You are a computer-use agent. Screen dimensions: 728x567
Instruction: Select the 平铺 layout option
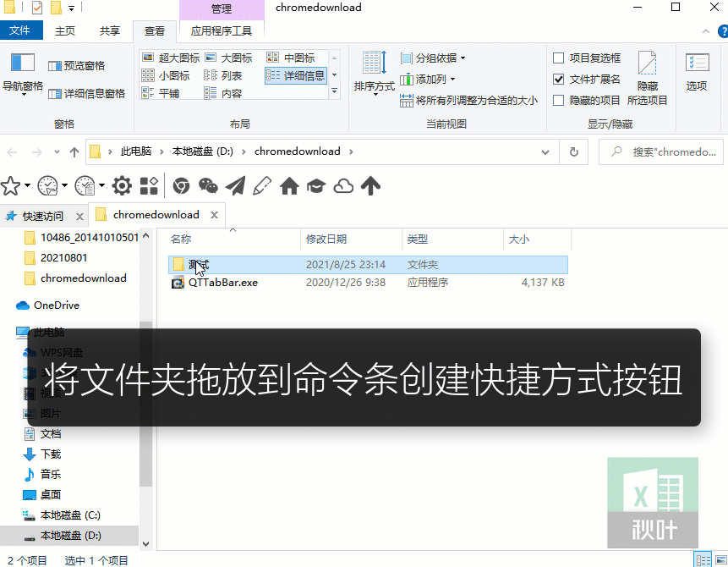(x=161, y=93)
